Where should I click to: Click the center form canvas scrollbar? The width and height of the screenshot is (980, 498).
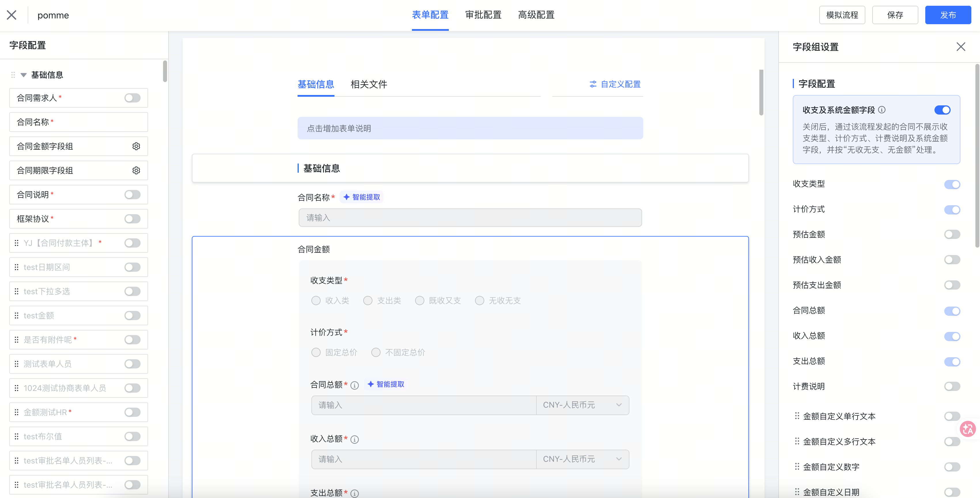761,92
